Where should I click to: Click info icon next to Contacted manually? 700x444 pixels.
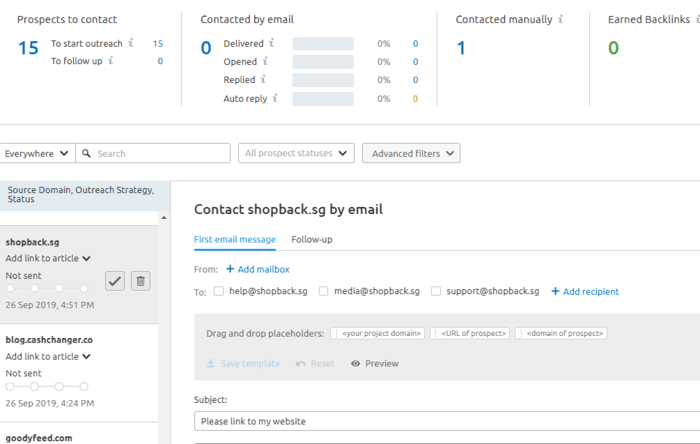click(561, 19)
